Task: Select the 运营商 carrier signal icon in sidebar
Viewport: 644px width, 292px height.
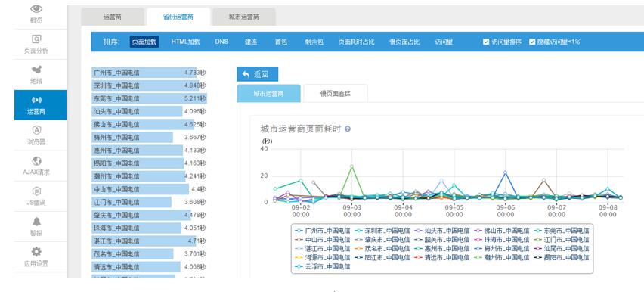Action: 36,100
